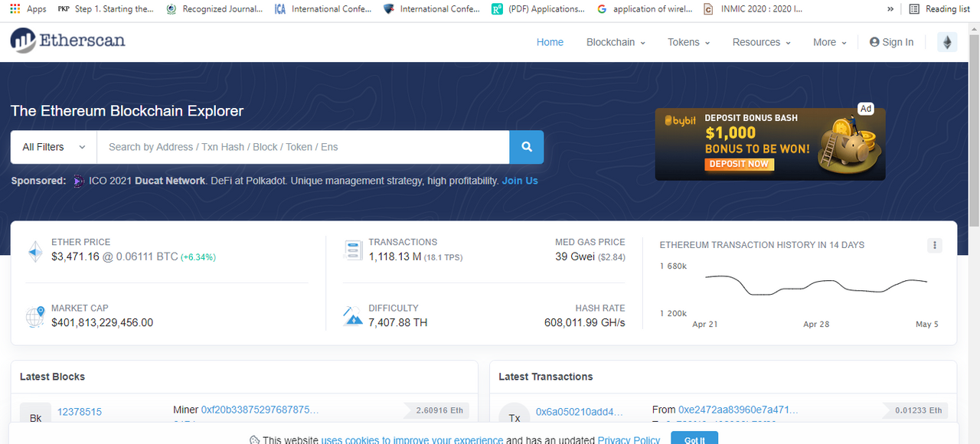
Task: Click the Ad label on banner
Action: [x=866, y=109]
